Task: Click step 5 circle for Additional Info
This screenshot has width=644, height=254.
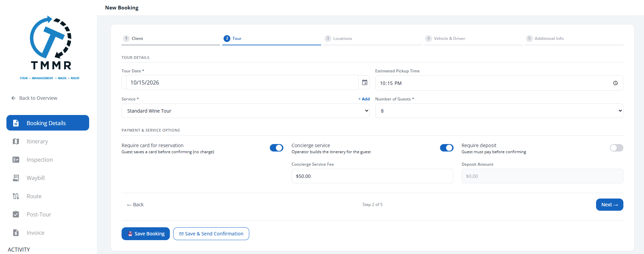Action: (x=529, y=39)
